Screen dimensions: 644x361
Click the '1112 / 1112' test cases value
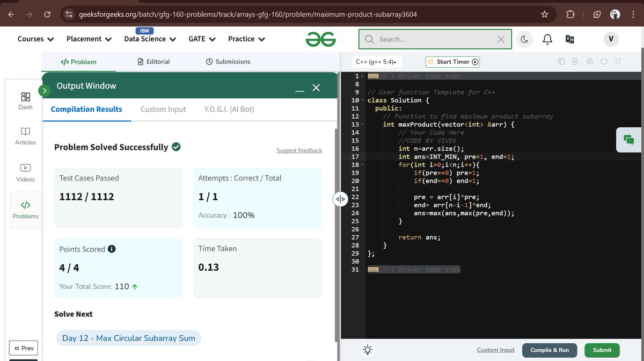(x=86, y=197)
